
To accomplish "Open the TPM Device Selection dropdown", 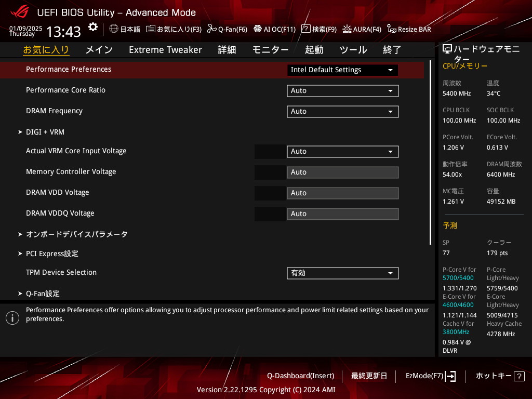I will 342,273.
